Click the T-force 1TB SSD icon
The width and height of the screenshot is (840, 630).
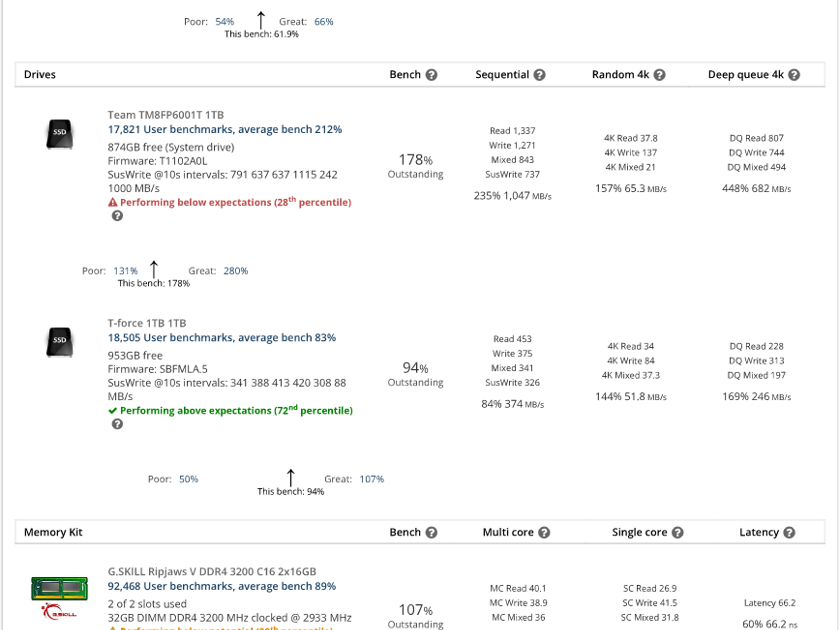59,342
